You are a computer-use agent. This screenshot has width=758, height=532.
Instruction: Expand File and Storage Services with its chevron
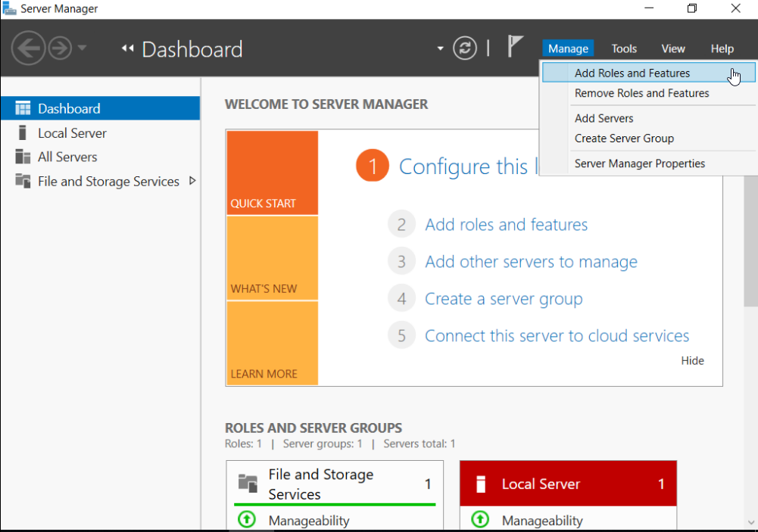click(x=193, y=181)
